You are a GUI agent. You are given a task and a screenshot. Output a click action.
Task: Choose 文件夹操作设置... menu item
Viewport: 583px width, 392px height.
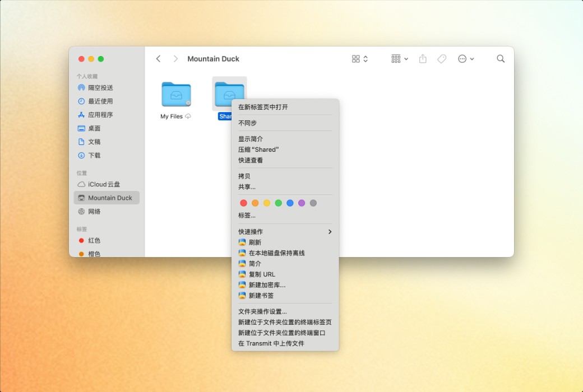coord(285,311)
